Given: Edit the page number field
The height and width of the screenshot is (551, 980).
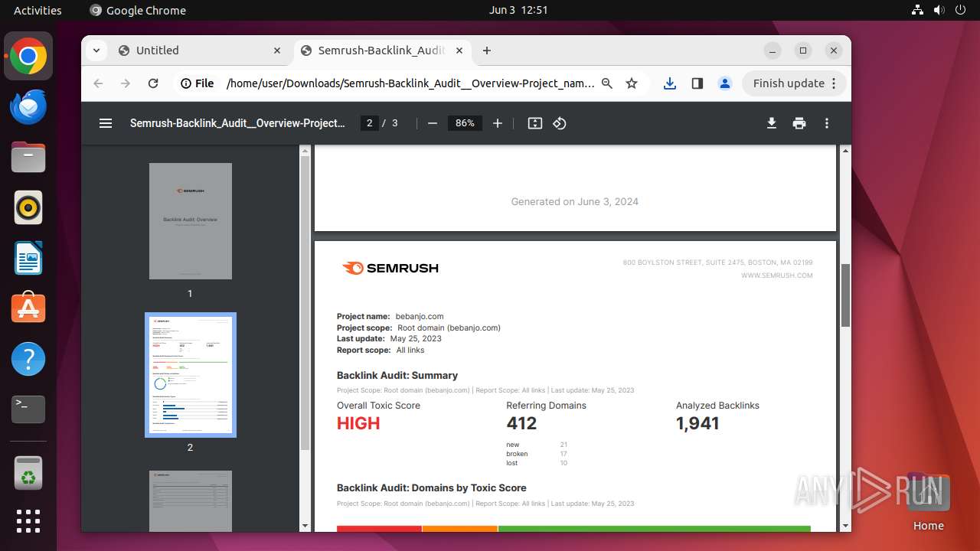Looking at the screenshot, I should pyautogui.click(x=369, y=123).
